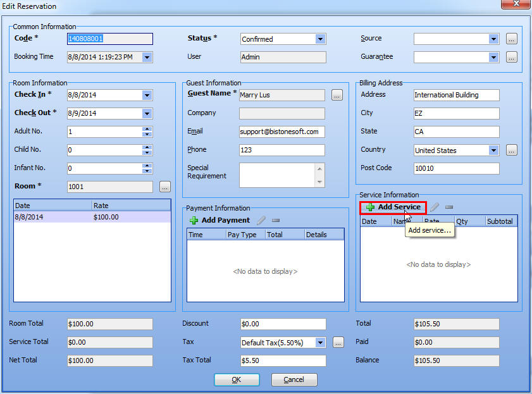Increment Adult No. with the up arrow
The height and width of the screenshot is (394, 532).
(x=147, y=130)
